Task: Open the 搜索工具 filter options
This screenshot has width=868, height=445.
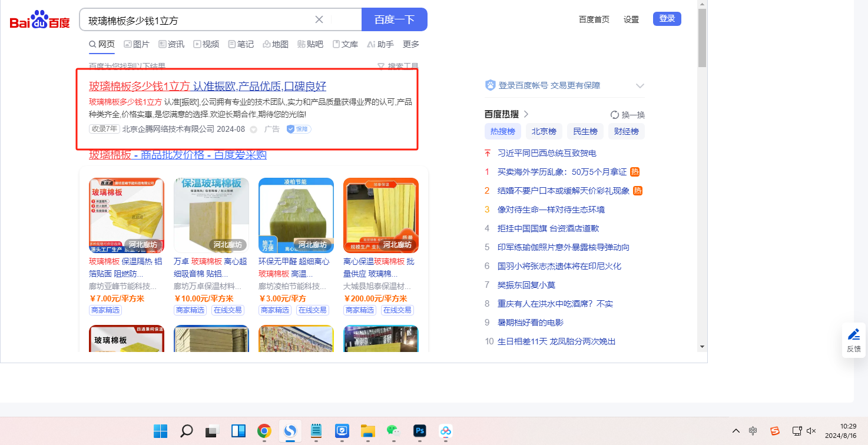Action: click(x=398, y=67)
